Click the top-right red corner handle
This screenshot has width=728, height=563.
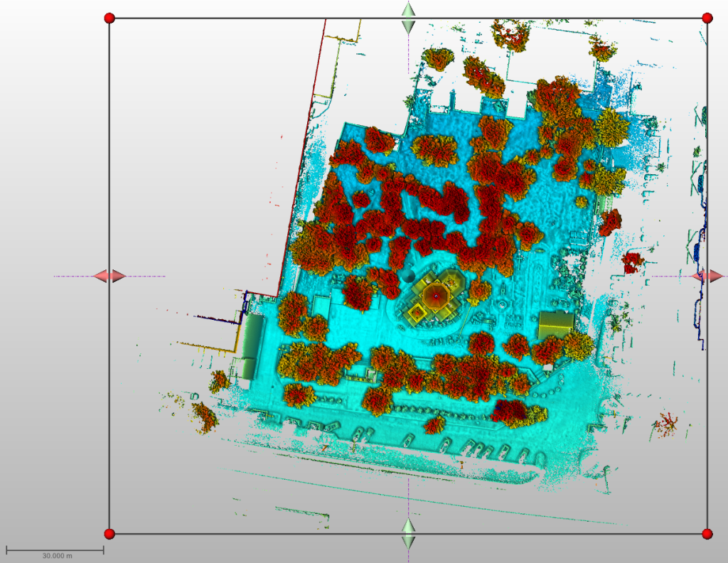click(x=707, y=18)
